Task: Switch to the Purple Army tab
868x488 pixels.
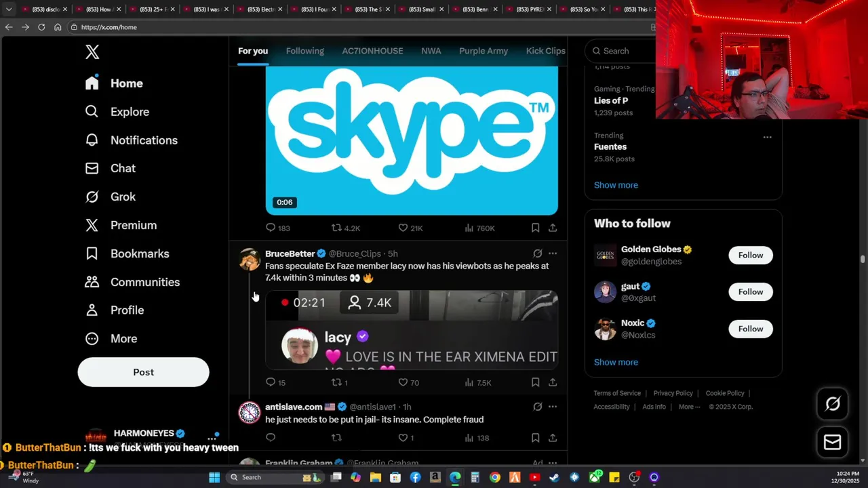Action: pos(484,51)
